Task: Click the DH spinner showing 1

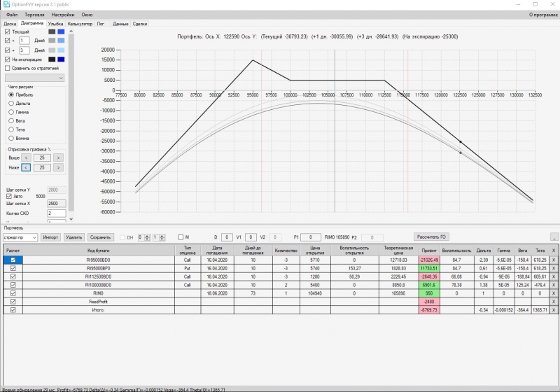Action: [x=159, y=237]
